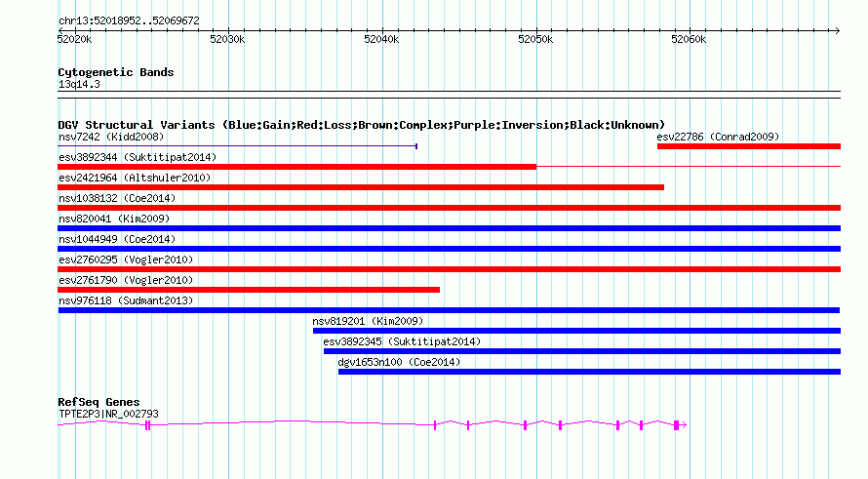Select the 13q14.3 band label

pos(79,85)
